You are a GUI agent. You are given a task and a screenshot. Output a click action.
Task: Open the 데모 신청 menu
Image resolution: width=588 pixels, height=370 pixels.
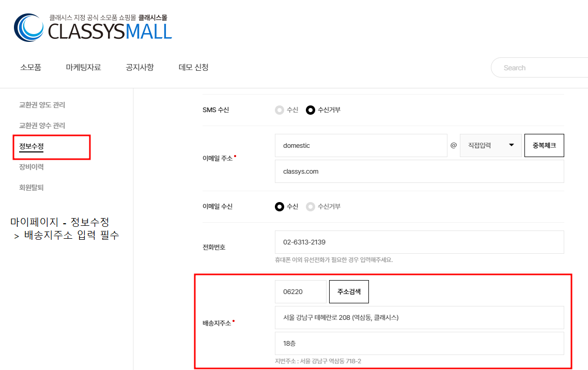pos(193,67)
